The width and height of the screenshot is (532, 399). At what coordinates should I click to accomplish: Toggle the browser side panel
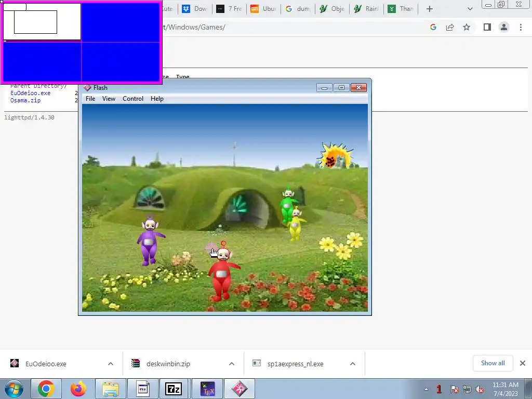tap(487, 27)
